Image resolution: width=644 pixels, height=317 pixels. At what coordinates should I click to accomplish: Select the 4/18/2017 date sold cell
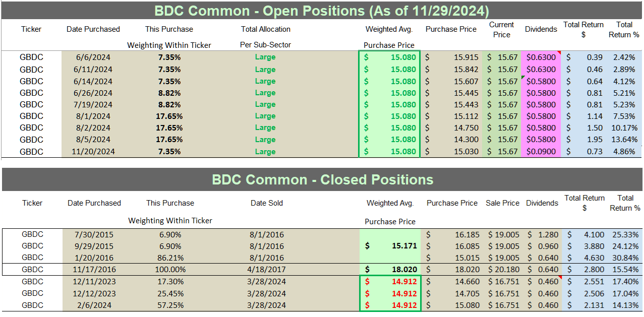(267, 270)
